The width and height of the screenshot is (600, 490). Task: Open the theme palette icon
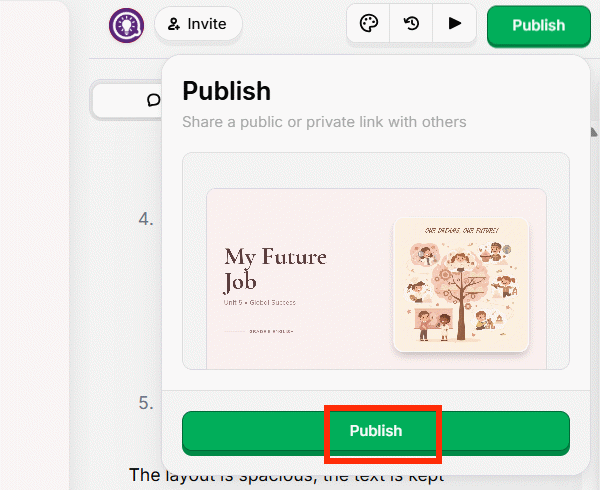369,24
